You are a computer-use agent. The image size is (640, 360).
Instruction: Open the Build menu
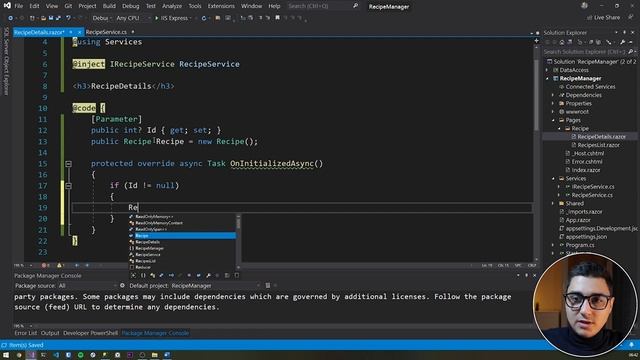[x=109, y=6]
